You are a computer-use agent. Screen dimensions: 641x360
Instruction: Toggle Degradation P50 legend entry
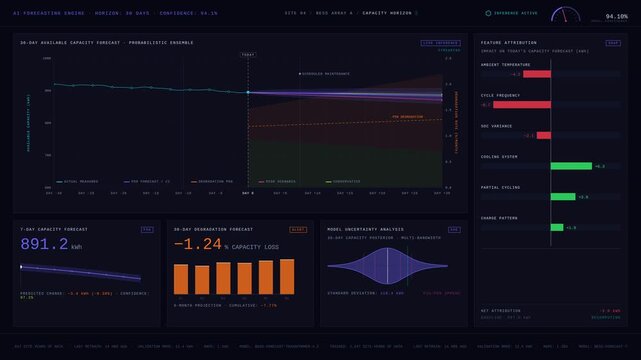(x=212, y=181)
